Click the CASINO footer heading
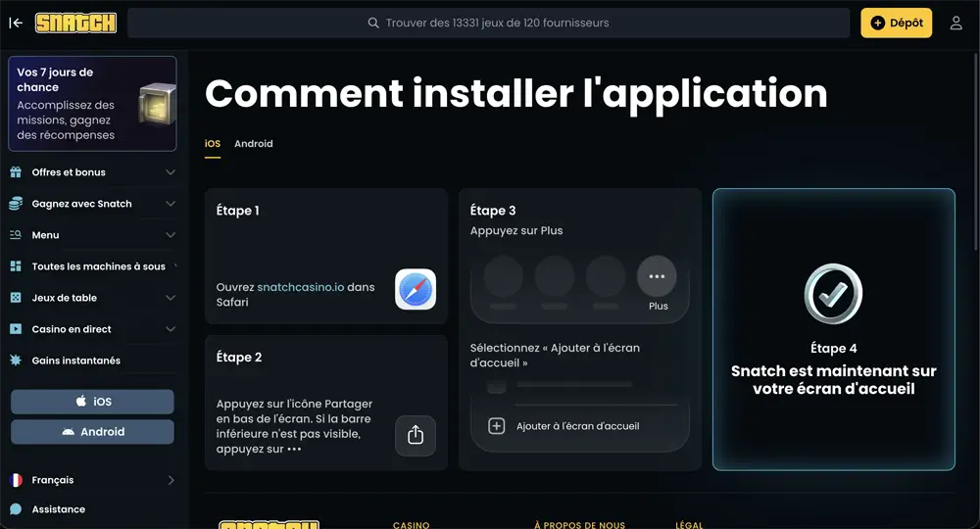980x529 pixels. [412, 525]
